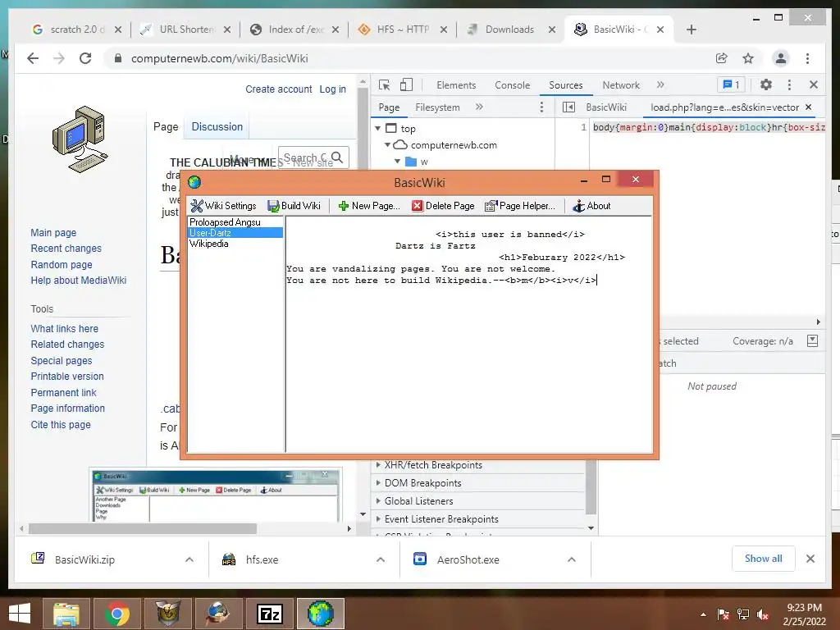The height and width of the screenshot is (630, 840).
Task: Open Discussion tab on wiki page
Action: [x=217, y=126]
